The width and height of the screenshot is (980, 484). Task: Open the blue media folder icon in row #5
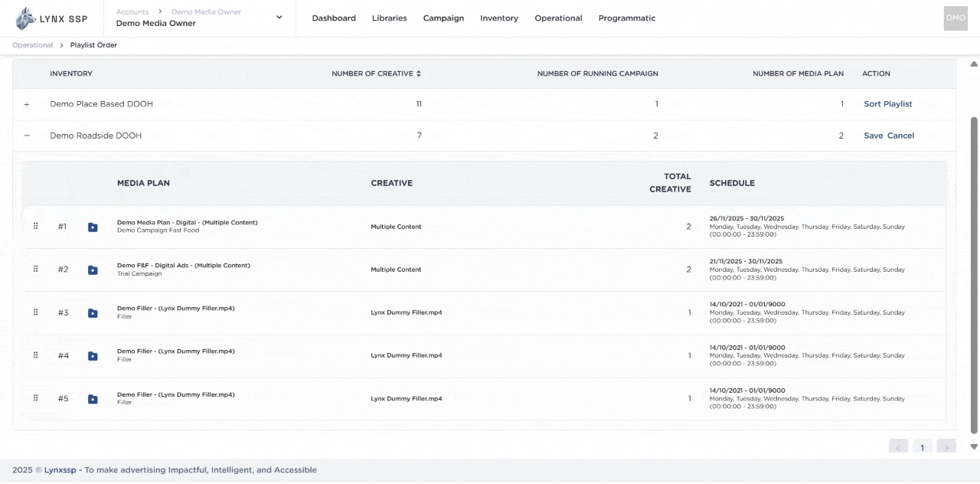point(93,398)
